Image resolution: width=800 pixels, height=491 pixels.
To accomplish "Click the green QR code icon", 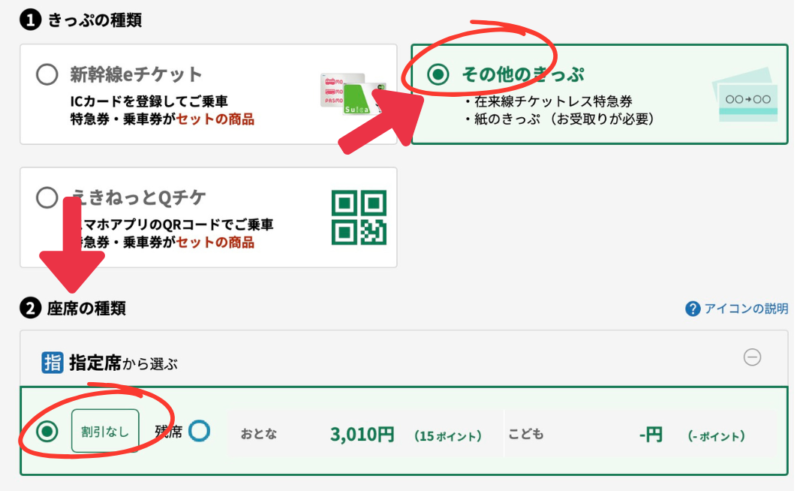I will coord(359,217).
